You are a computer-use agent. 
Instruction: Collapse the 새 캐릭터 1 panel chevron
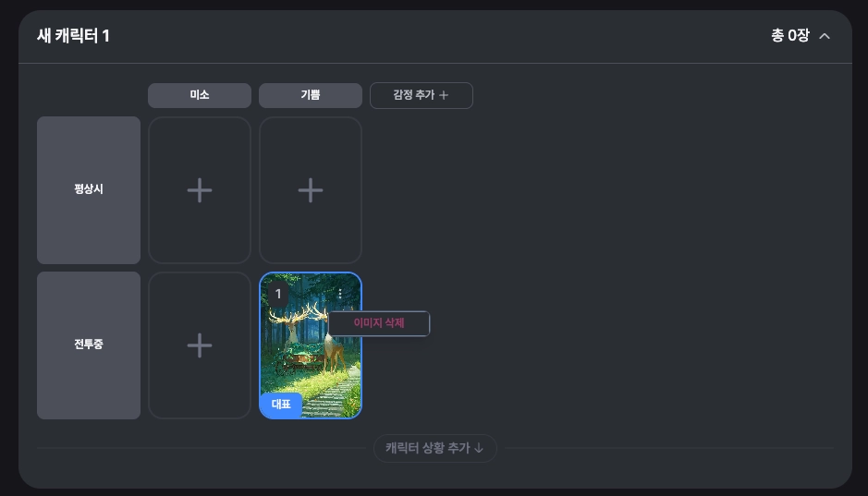[825, 36]
